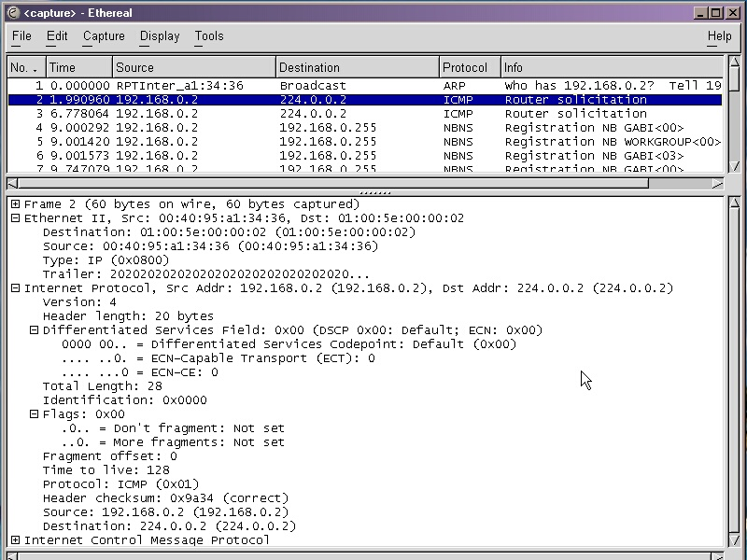Screen dimensions: 747x560
Task: Click packet list scroll-left arrow
Action: [13, 184]
